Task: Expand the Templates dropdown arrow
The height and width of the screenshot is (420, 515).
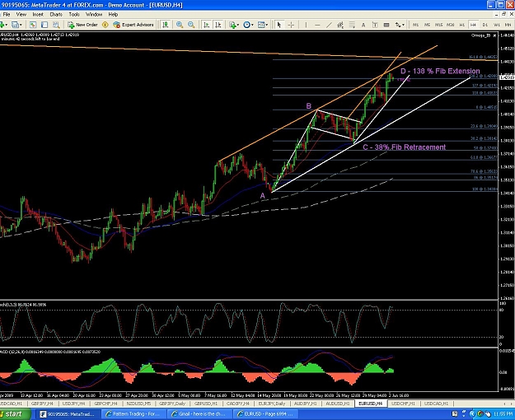Action: pyautogui.click(x=267, y=25)
